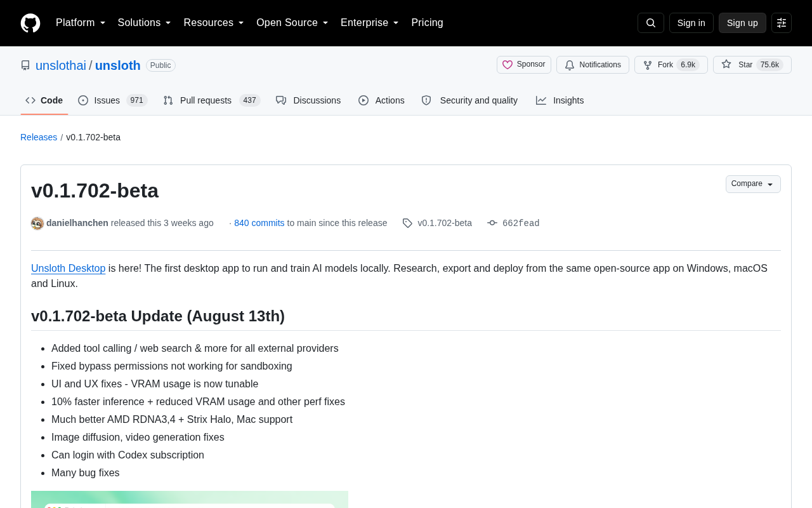Open danielhanchen's profile link
The height and width of the screenshot is (508, 812).
(77, 223)
